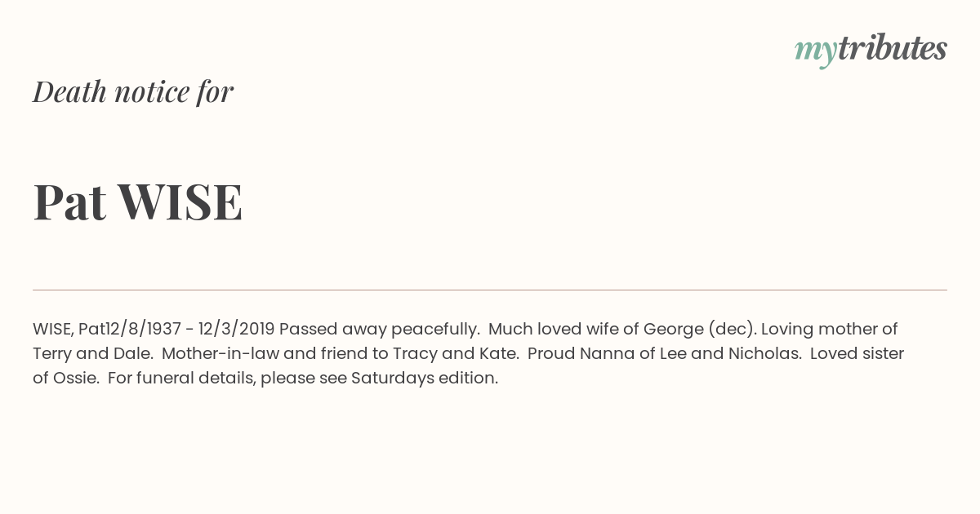The image size is (980, 514).
Task: Click the mytributes logo
Action: coord(871,50)
